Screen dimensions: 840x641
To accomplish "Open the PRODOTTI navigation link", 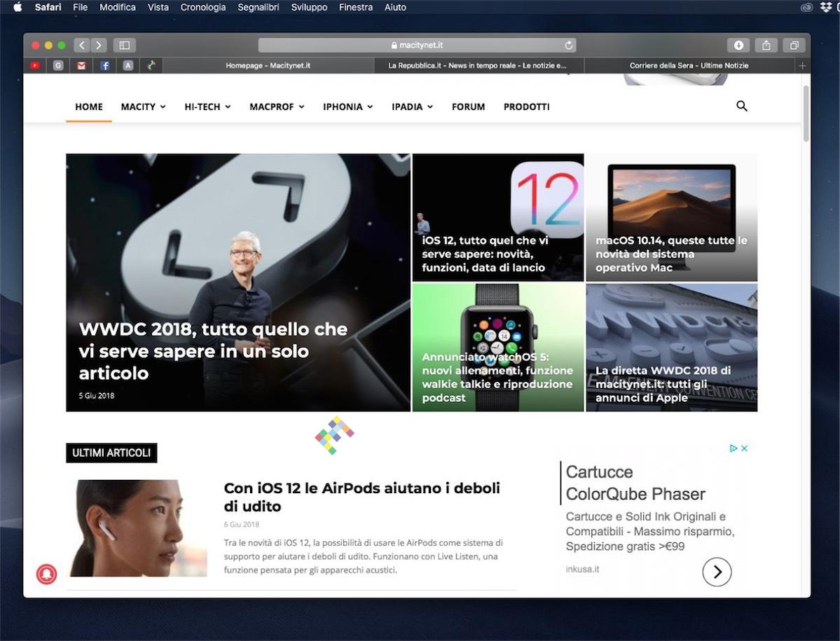I will [x=527, y=106].
